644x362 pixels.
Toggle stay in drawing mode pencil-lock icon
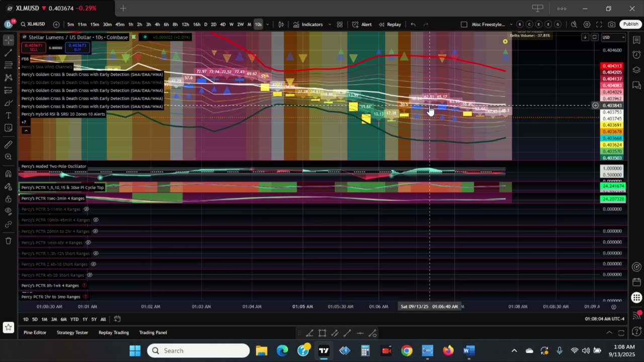coord(8,187)
